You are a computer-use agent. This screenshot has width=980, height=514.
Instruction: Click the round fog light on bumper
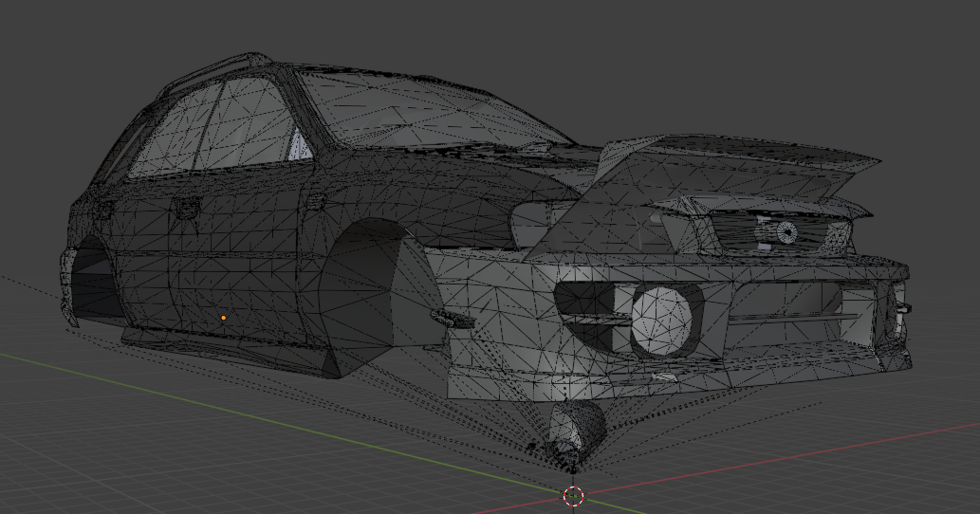point(662,321)
